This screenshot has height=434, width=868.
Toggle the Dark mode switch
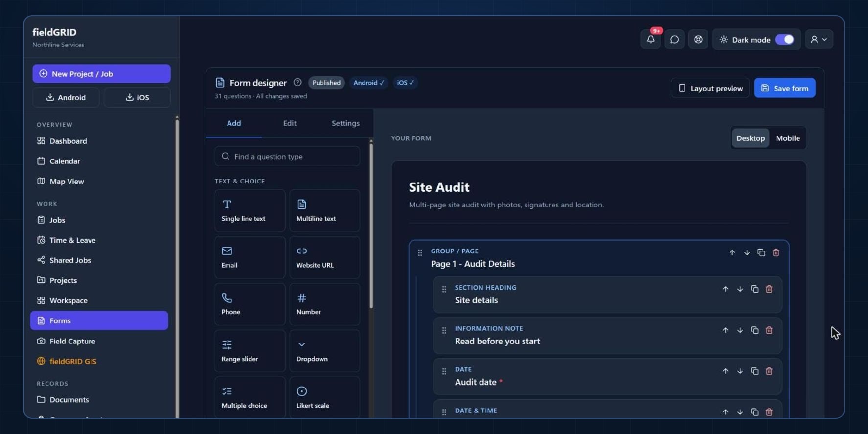[x=784, y=40]
